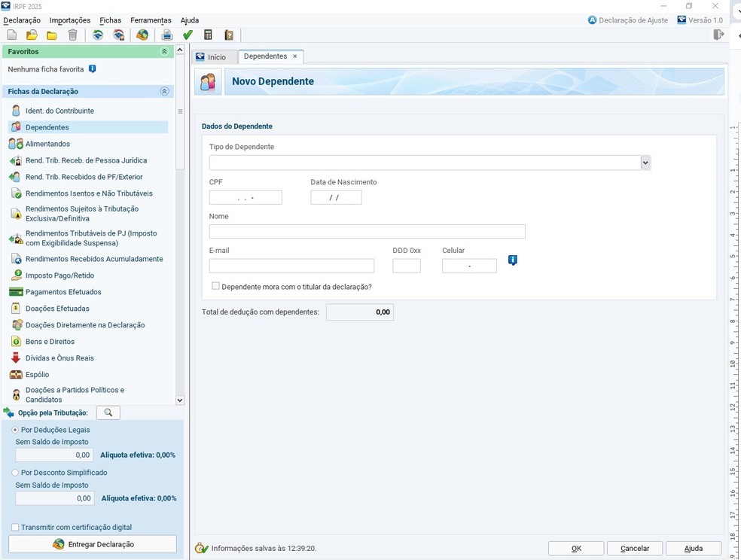Screen dimensions: 741x560
Task: Click the sidebar scrollbar down arrow
Action: click(179, 400)
